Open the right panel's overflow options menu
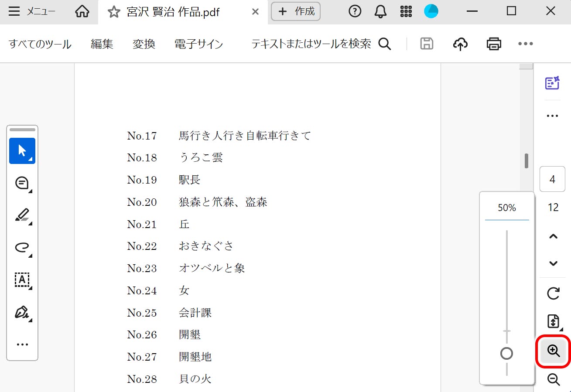 (552, 116)
